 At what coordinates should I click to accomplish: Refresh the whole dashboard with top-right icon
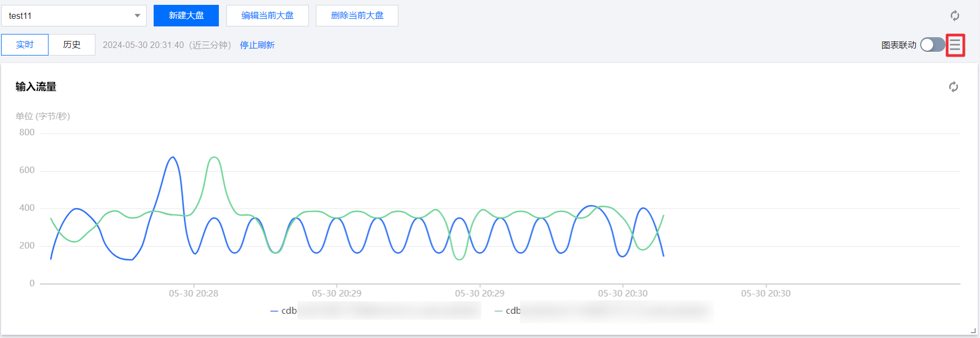pyautogui.click(x=955, y=16)
